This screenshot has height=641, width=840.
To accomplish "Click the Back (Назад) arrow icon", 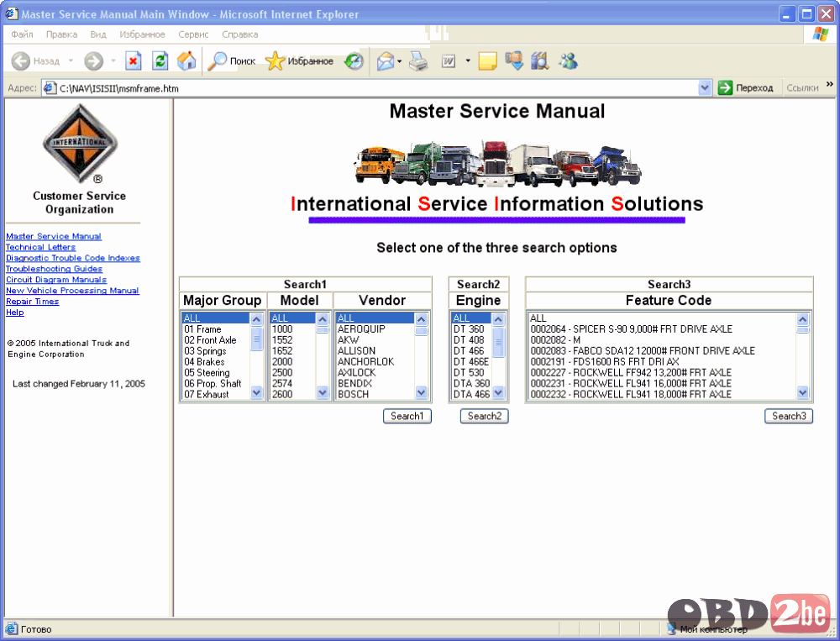I will click(21, 61).
